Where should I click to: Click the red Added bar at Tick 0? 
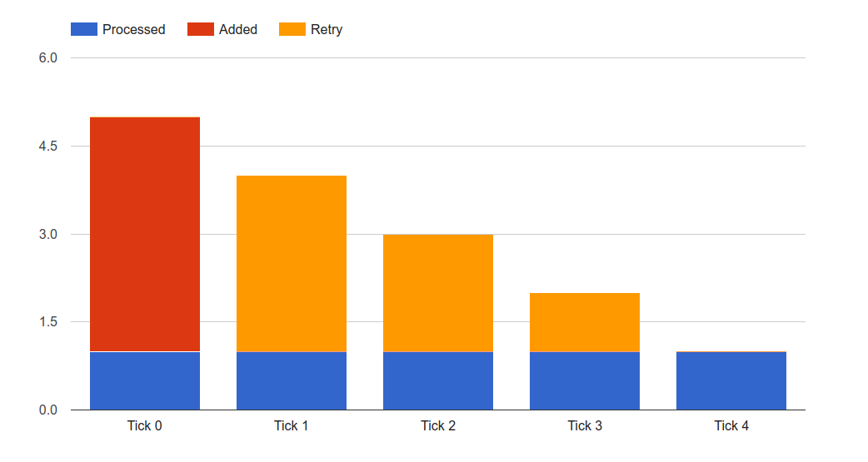[x=145, y=234]
